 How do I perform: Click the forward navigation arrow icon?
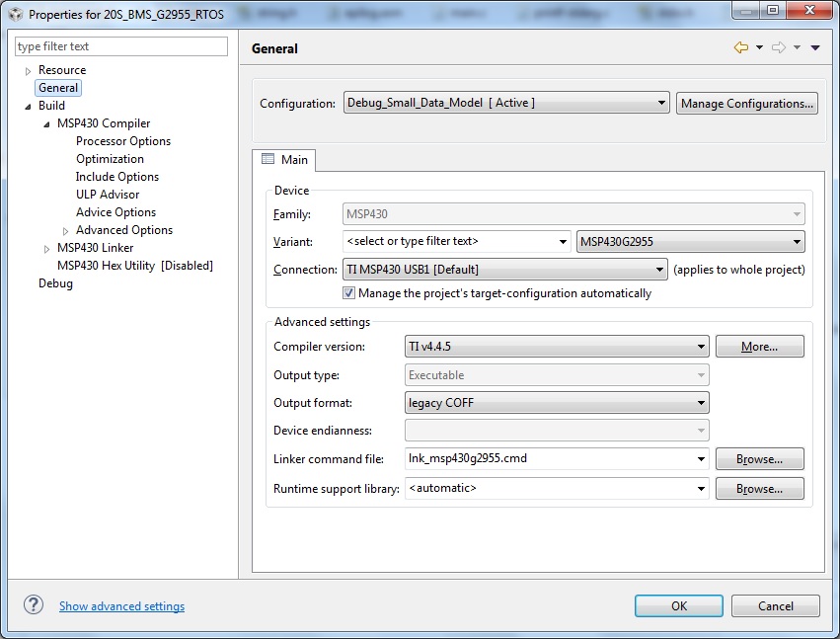point(779,47)
